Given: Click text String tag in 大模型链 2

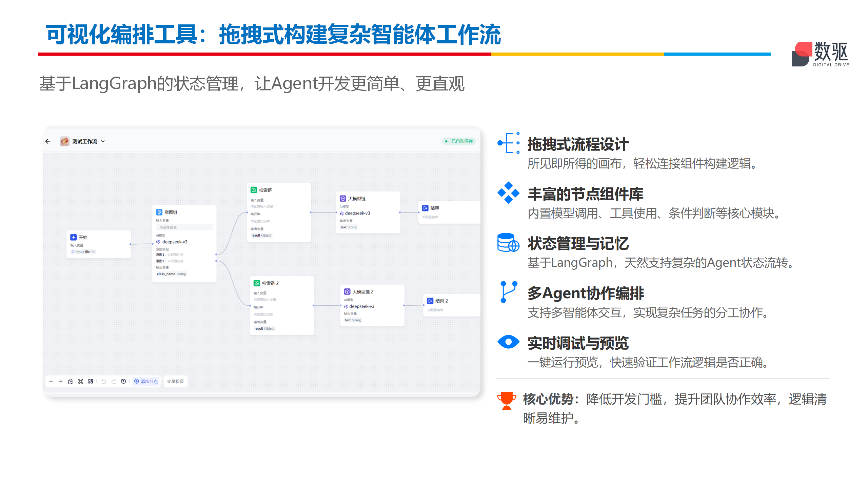Looking at the screenshot, I should (x=353, y=320).
